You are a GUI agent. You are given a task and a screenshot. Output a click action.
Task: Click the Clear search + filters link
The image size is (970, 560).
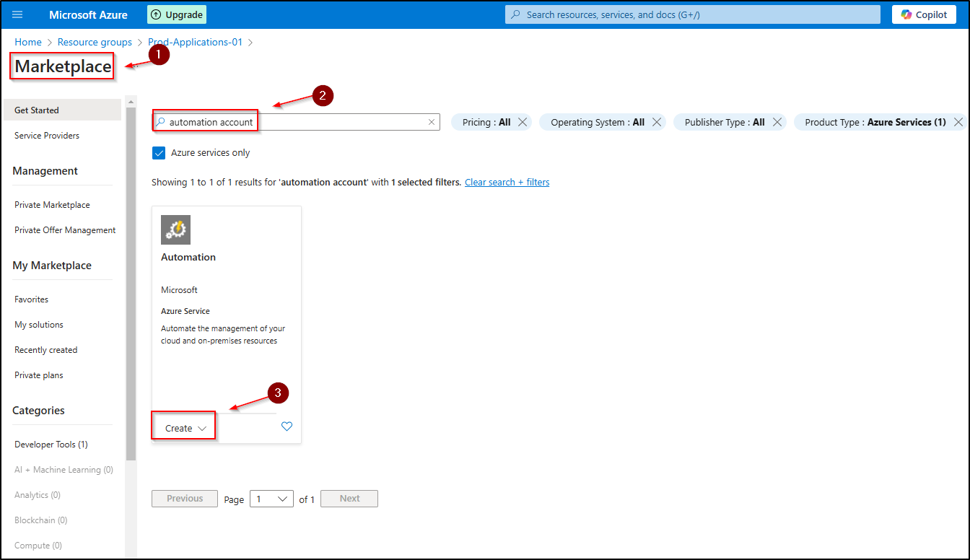coord(507,183)
